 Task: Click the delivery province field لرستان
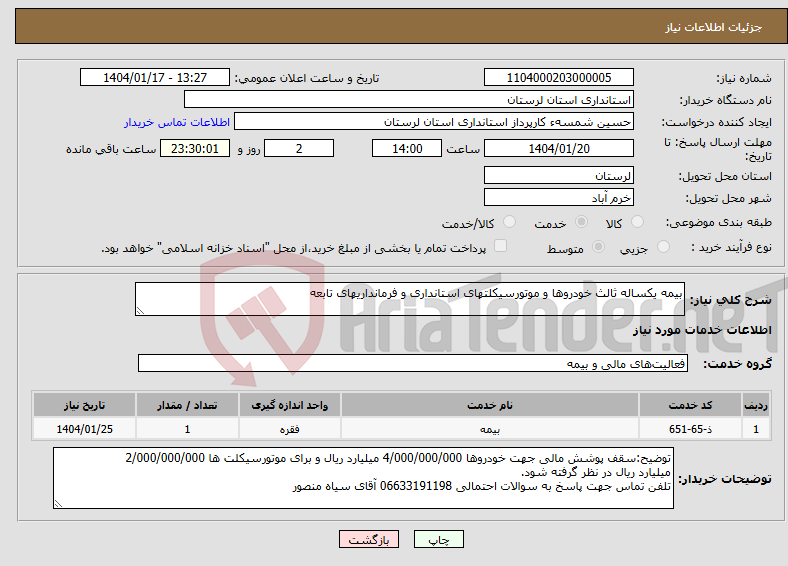(x=559, y=175)
